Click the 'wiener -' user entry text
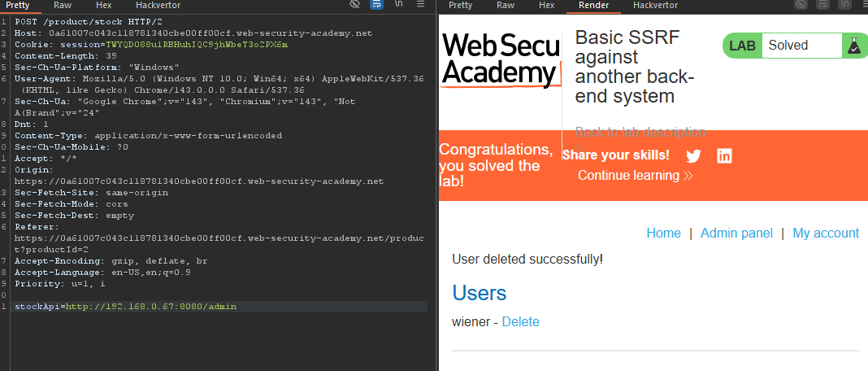This screenshot has height=371, width=868. 475,321
